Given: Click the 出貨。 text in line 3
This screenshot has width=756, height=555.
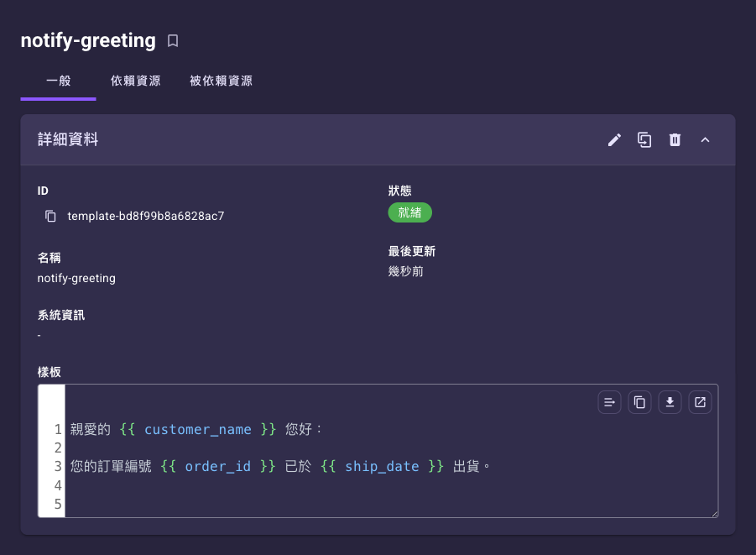Looking at the screenshot, I should point(472,466).
